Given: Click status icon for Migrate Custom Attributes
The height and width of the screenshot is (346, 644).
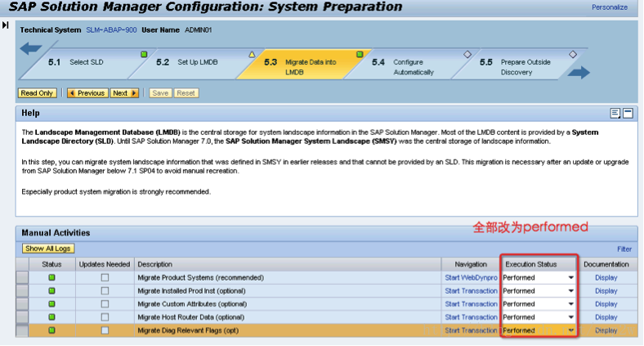Looking at the screenshot, I should (x=51, y=304).
